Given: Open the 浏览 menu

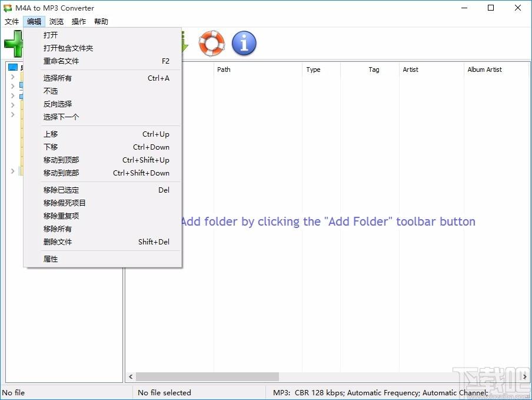Looking at the screenshot, I should [x=56, y=21].
